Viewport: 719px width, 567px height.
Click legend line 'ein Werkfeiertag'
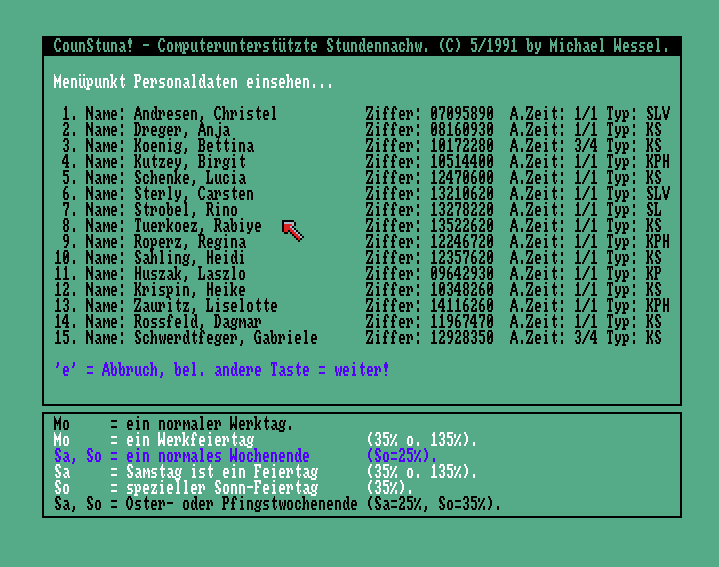[265, 440]
